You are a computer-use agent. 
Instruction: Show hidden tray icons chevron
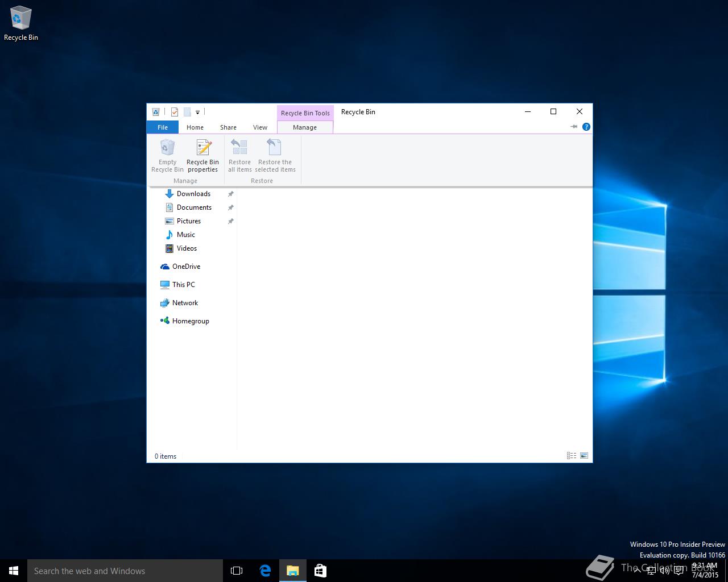pyautogui.click(x=637, y=571)
